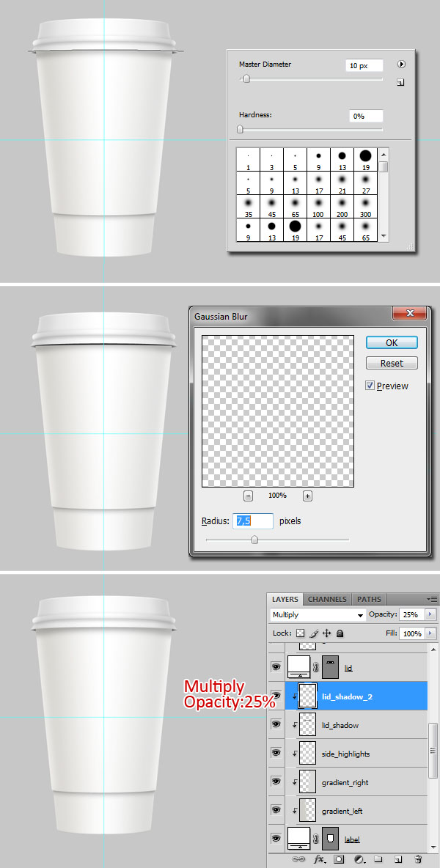The image size is (440, 868).
Task: Open the fx layer style menu
Action: coord(320,858)
